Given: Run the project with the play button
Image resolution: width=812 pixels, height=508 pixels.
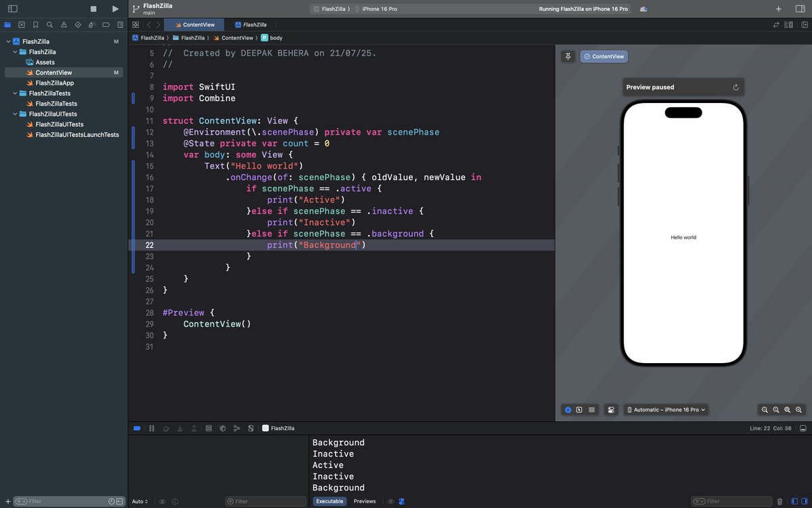Looking at the screenshot, I should pos(115,9).
